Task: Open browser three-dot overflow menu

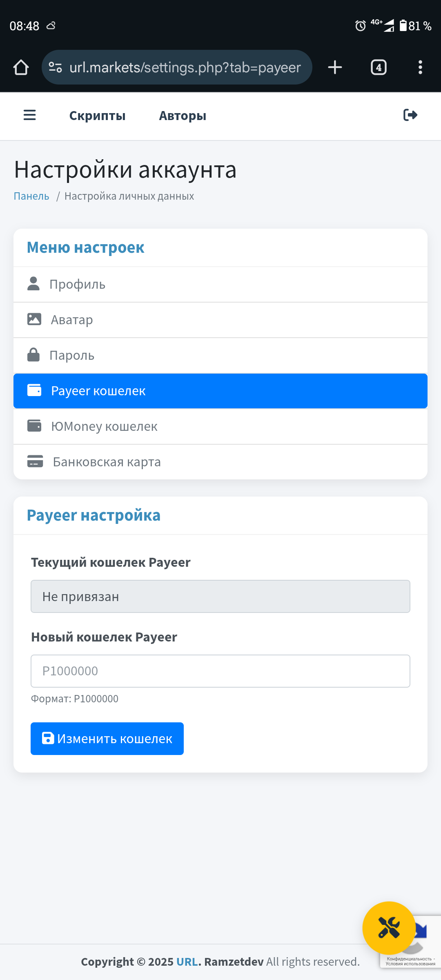Action: tap(420, 67)
